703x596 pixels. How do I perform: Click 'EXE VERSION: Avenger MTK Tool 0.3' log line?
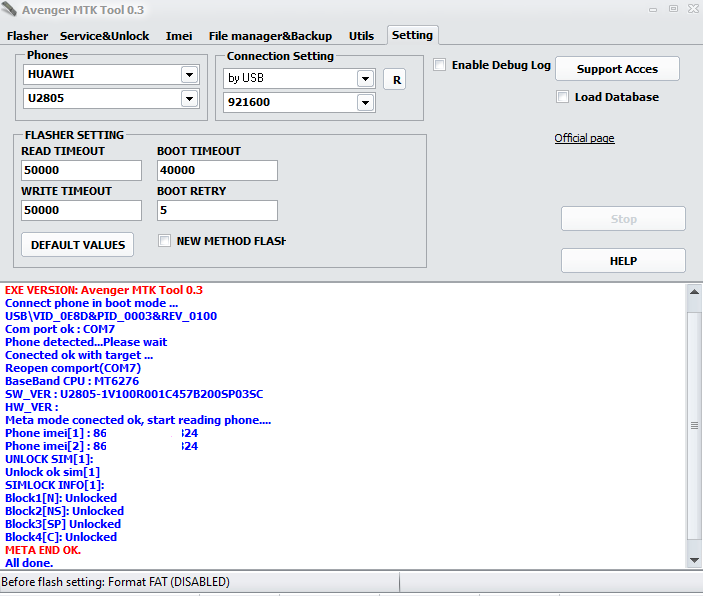[x=104, y=290]
